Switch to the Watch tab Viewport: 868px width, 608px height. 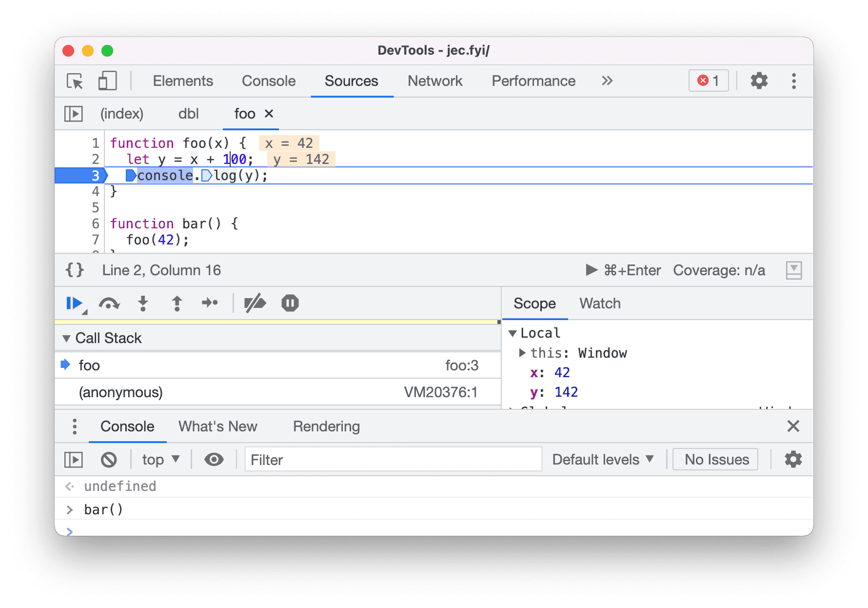point(600,303)
